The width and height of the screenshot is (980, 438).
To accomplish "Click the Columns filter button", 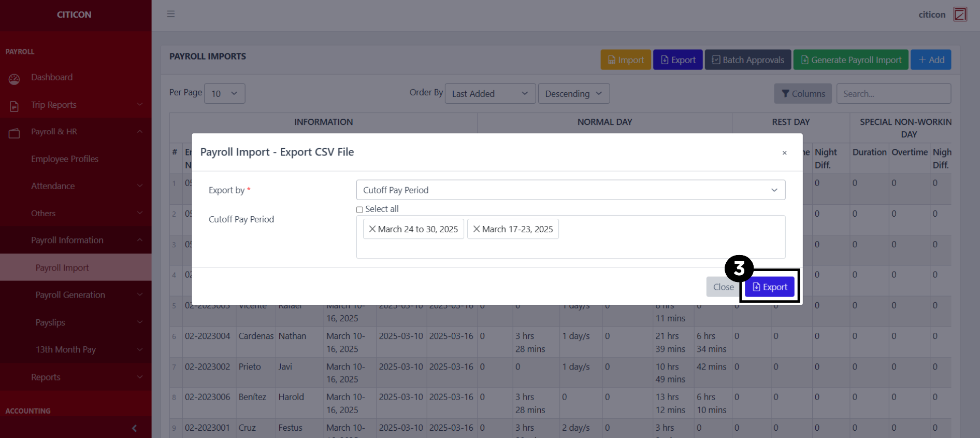I will click(803, 94).
